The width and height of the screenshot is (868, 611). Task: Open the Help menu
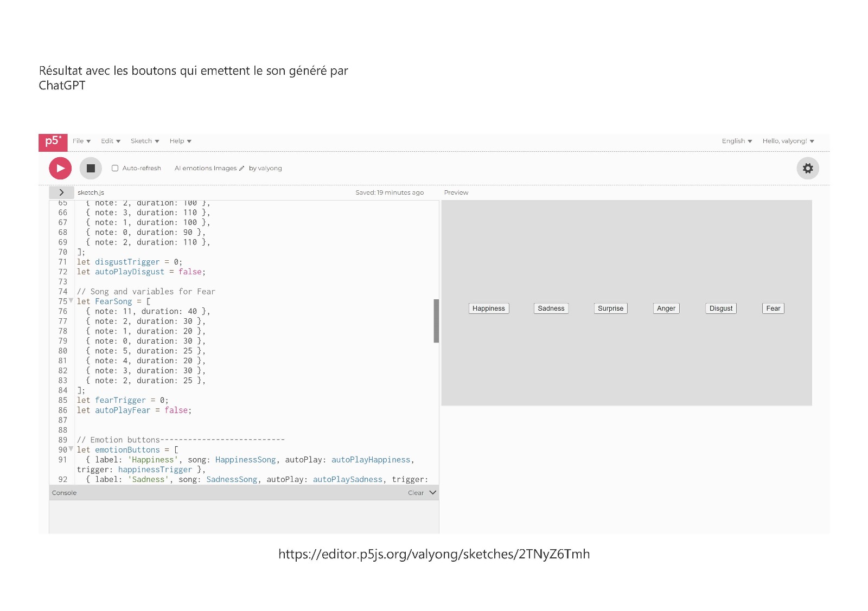pyautogui.click(x=180, y=141)
